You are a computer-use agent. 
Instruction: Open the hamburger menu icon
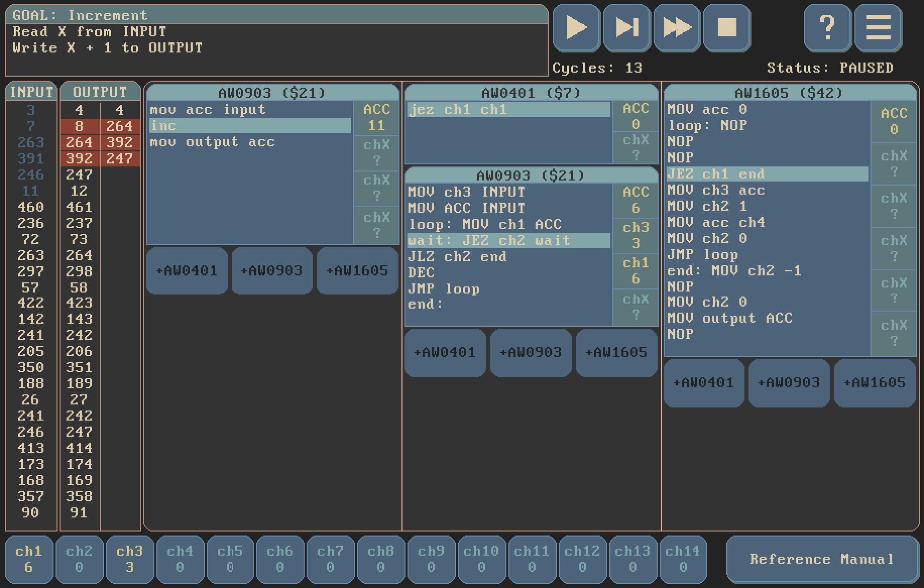click(878, 28)
